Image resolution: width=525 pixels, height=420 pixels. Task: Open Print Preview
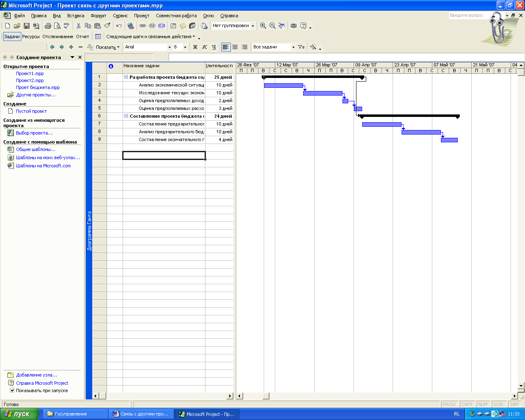click(57, 26)
